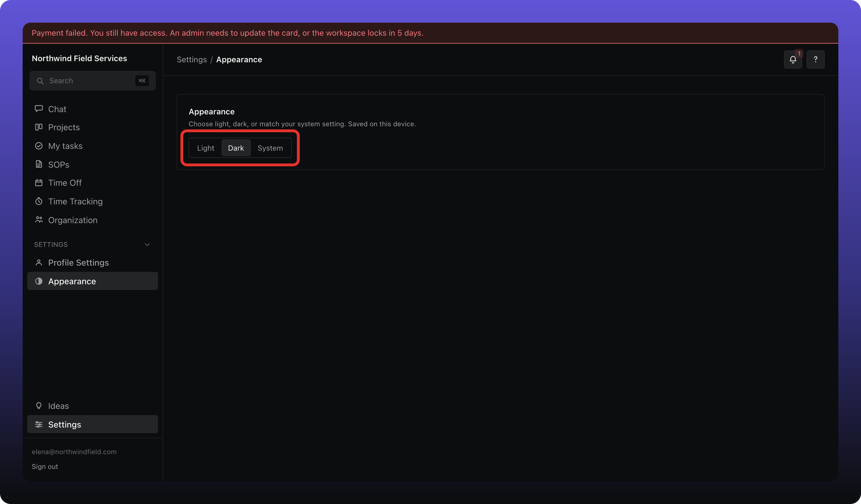Screen dimensions: 861x504
Task: Switch the theme to Light
Action: pos(205,148)
